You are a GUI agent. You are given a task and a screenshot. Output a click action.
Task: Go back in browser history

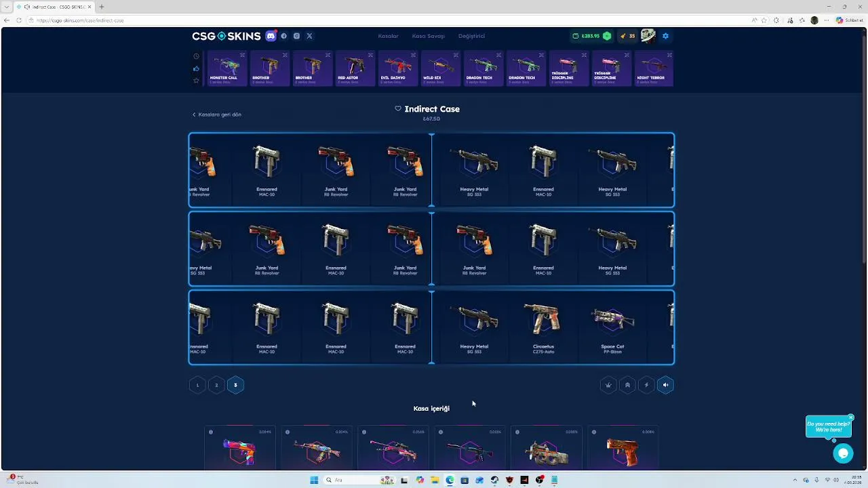[x=7, y=20]
